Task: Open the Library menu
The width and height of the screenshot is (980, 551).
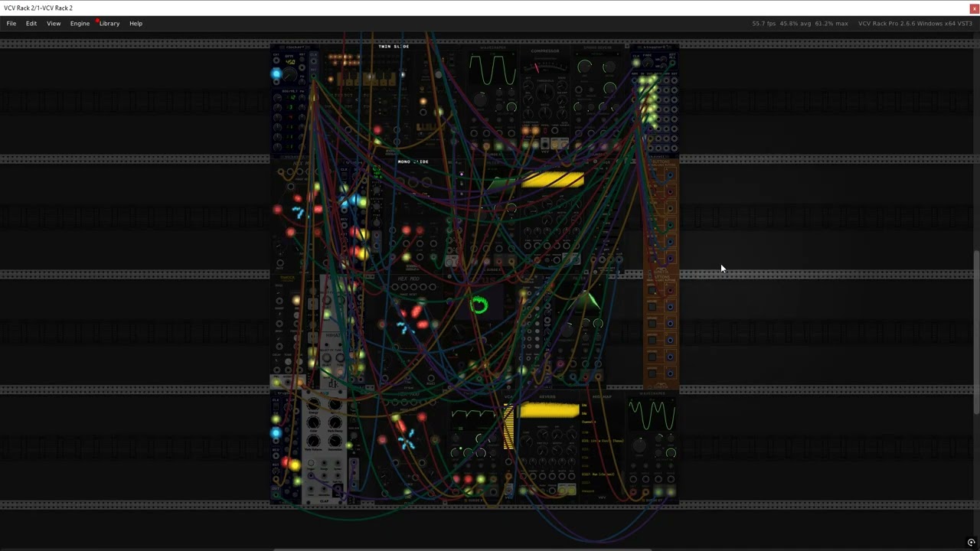Action: 109,23
